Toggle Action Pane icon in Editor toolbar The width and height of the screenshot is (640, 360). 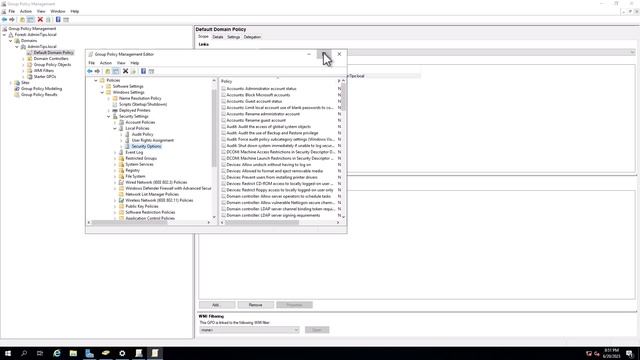(x=151, y=71)
